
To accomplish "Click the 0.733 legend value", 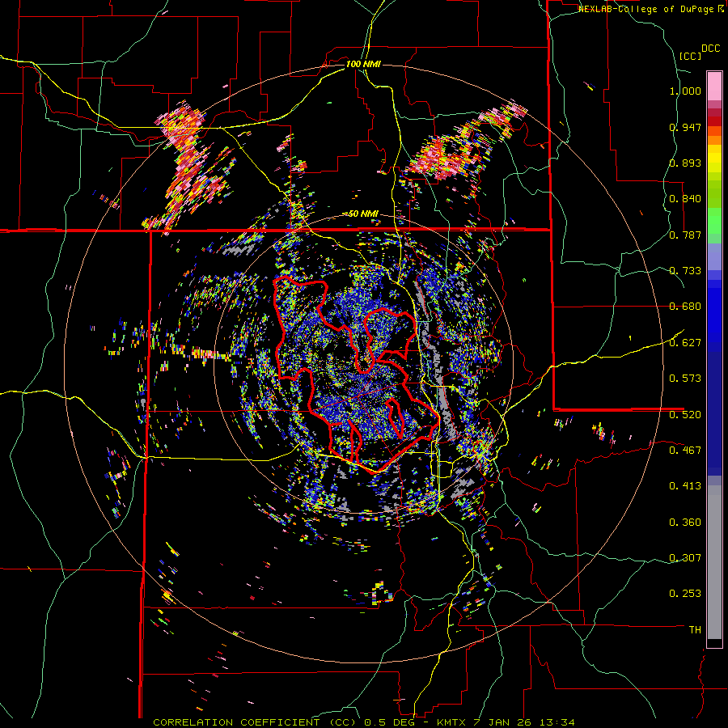I will tap(685, 271).
